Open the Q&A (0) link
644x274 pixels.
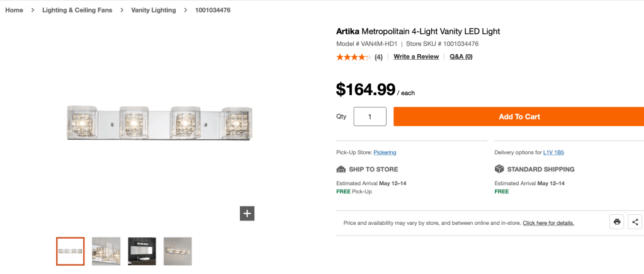pos(461,57)
